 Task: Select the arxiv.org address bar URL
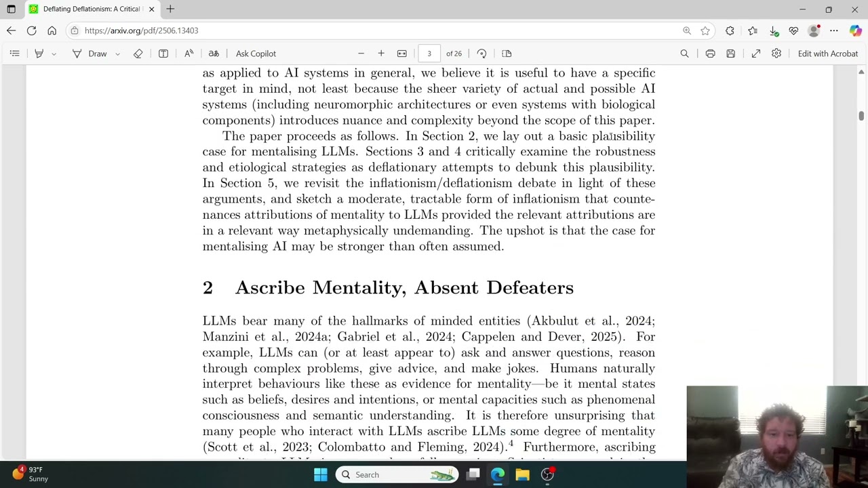pos(141,30)
